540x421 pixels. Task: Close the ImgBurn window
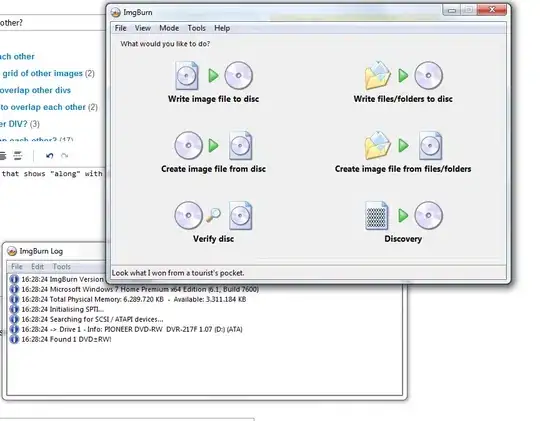point(492,10)
